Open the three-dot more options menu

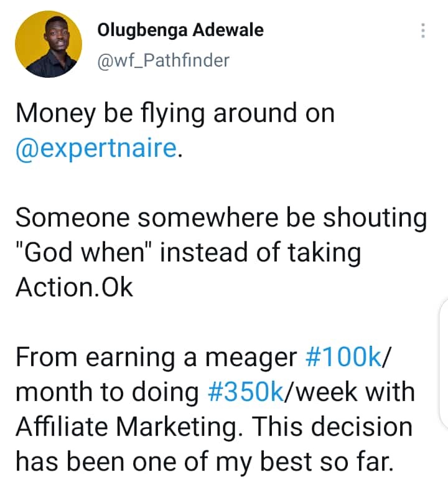point(423,31)
